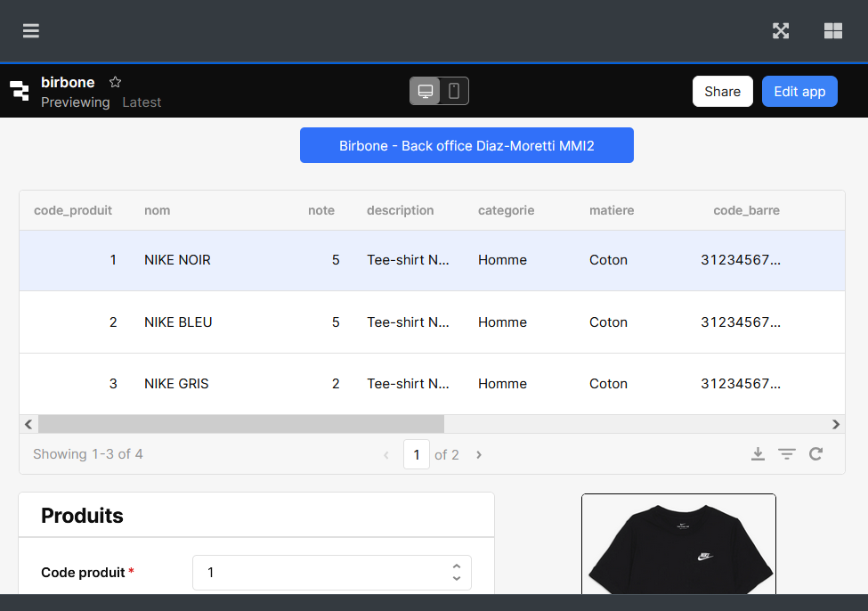Screen dimensions: 868x611
Task: Click the black t-shirt product image
Action: point(678,545)
